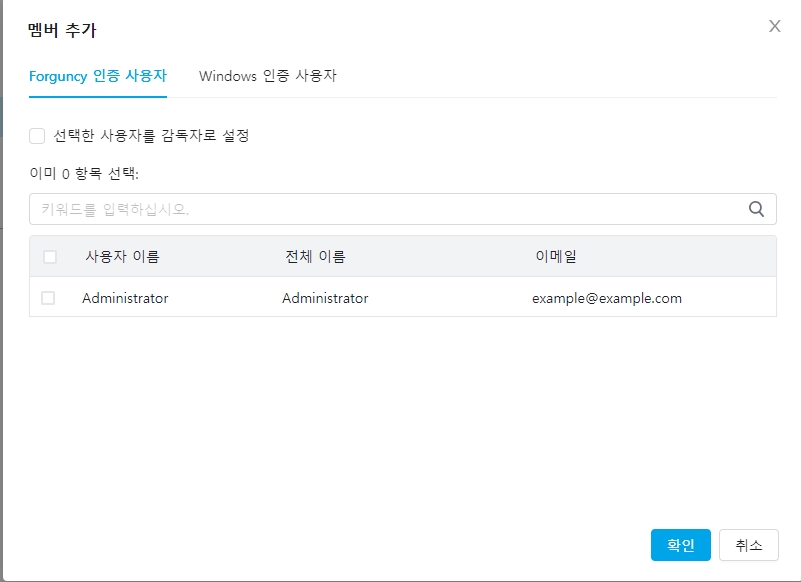Click the magnifier search icon
This screenshot has width=801, height=582.
pyautogui.click(x=757, y=209)
